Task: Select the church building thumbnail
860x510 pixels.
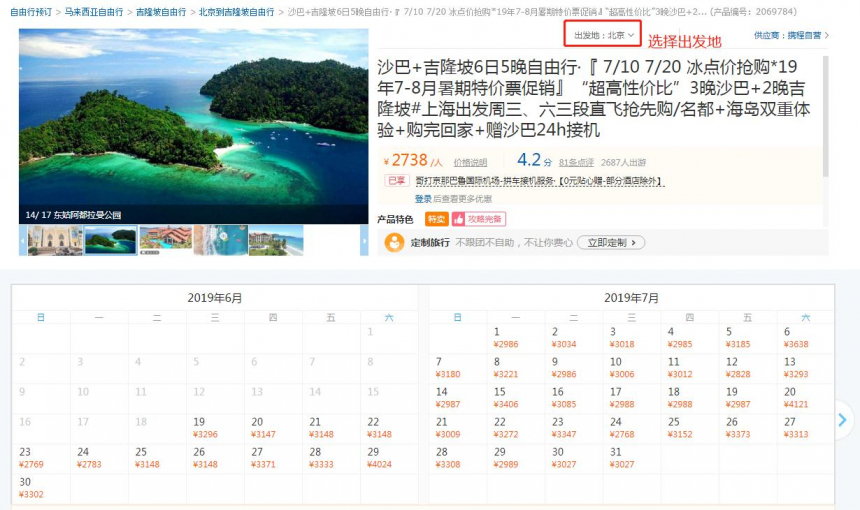Action: [x=55, y=240]
